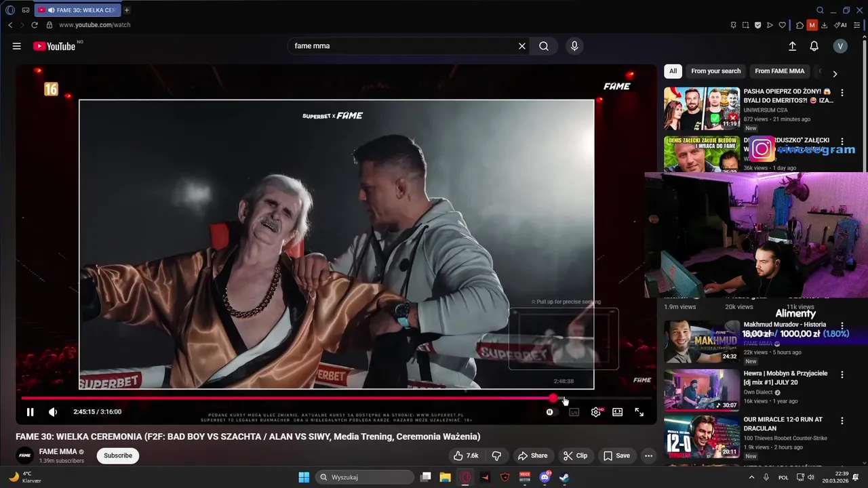868x488 pixels.
Task: Dislike the video
Action: tap(496, 455)
